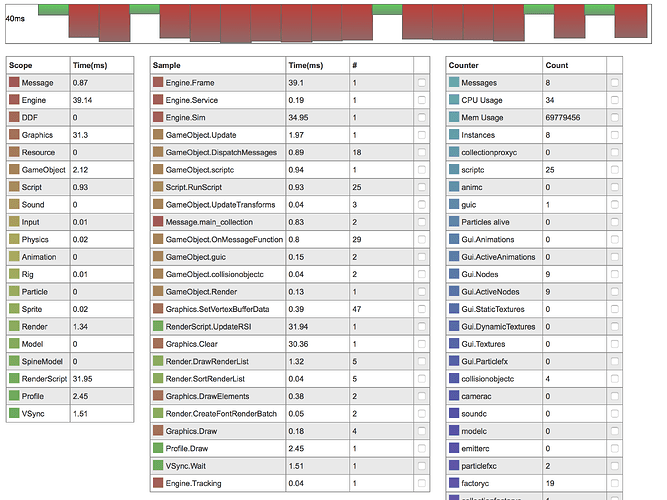Image resolution: width=667 pixels, height=500 pixels.
Task: Click the # column header in Sample table
Action: (356, 65)
